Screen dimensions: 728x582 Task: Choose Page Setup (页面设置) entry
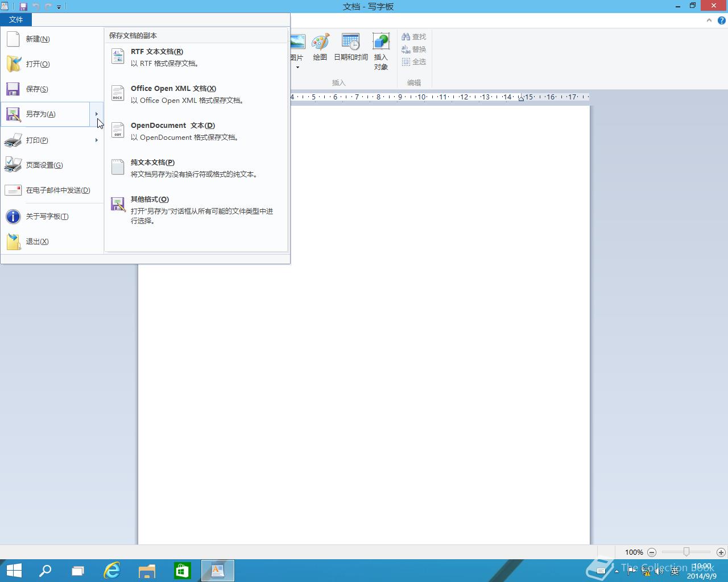(52, 165)
